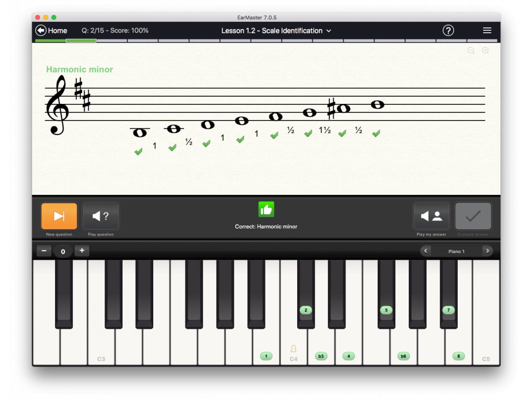Expand the Lesson 1.2 Scale Identification dropdown
Viewport: 532px width, 399px height.
pyautogui.click(x=276, y=31)
